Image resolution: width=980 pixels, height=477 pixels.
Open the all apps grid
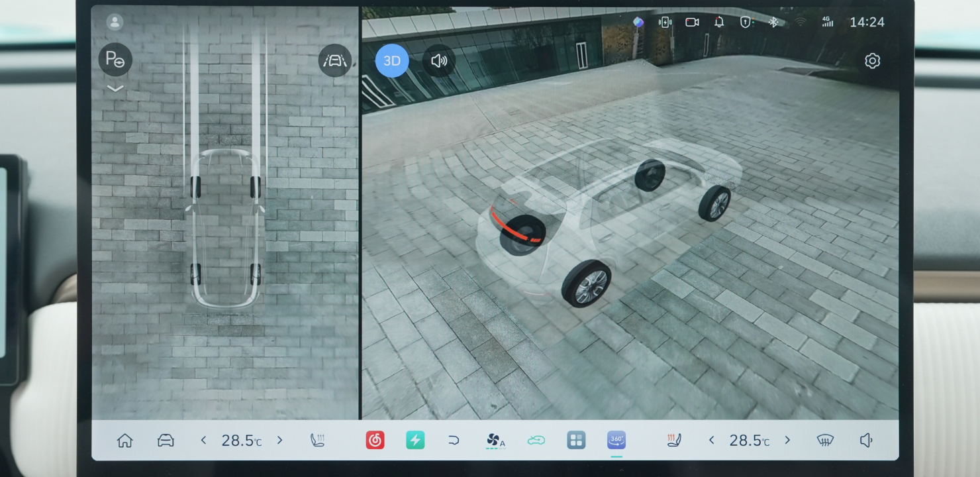[576, 441]
